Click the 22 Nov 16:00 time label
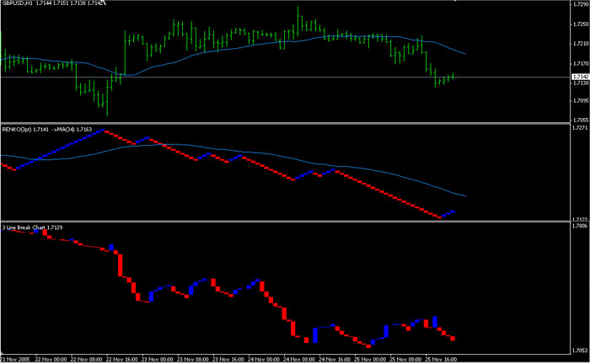 pyautogui.click(x=122, y=360)
